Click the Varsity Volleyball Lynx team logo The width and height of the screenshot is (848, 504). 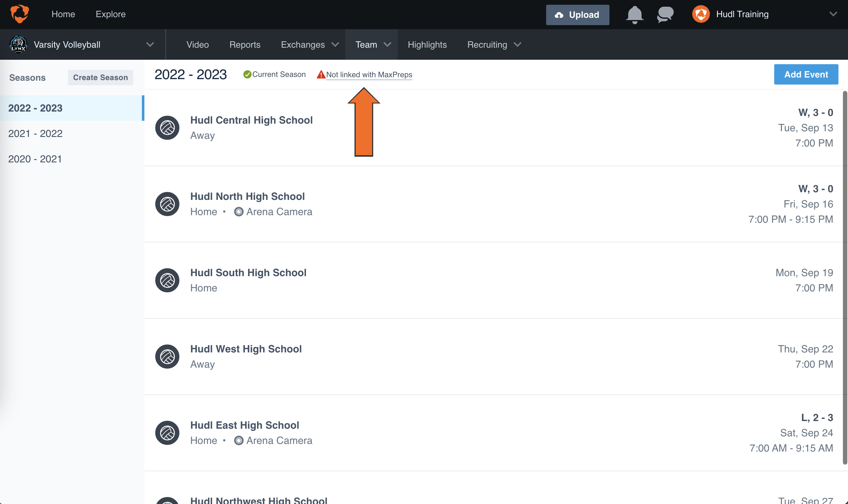pos(18,44)
